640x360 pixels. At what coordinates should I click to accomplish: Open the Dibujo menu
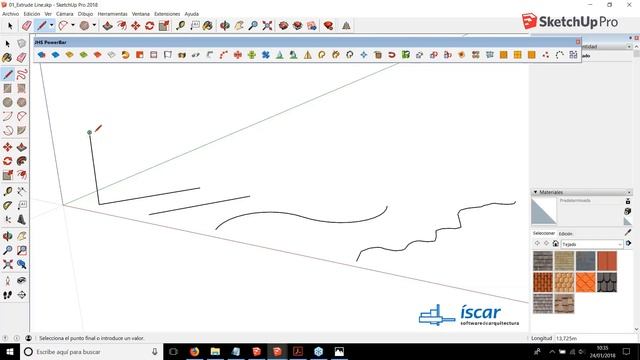[x=85, y=14]
